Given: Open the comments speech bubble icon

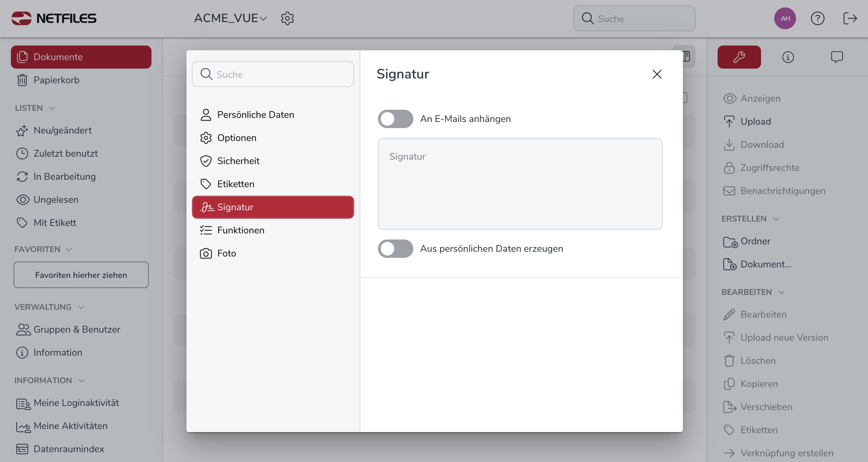Looking at the screenshot, I should 837,57.
